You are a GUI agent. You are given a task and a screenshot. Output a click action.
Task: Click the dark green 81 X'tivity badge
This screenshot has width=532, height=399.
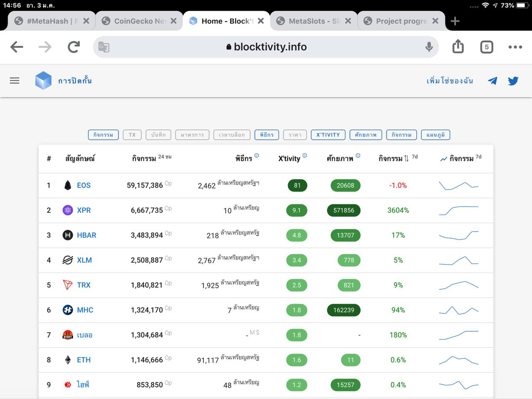click(x=297, y=185)
